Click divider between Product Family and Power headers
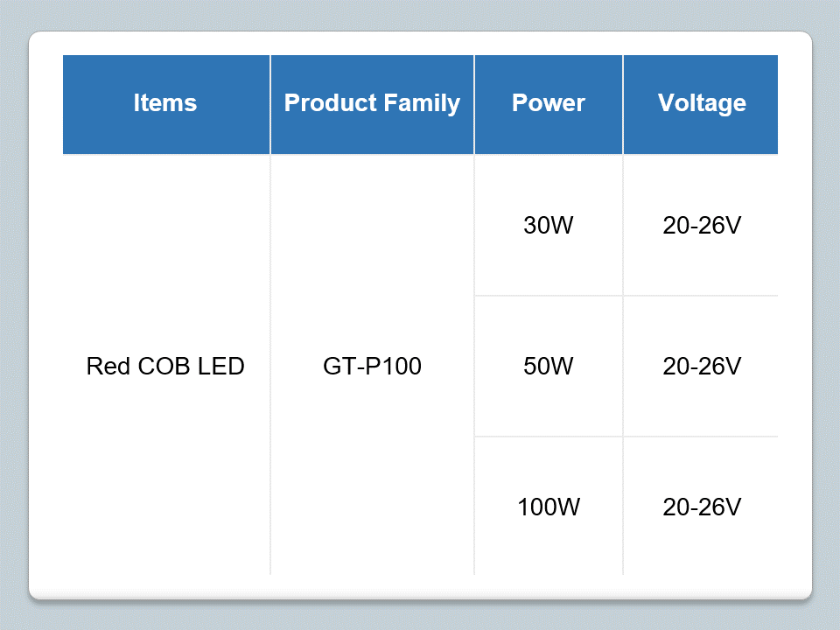The width and height of the screenshot is (840, 630). point(474,103)
